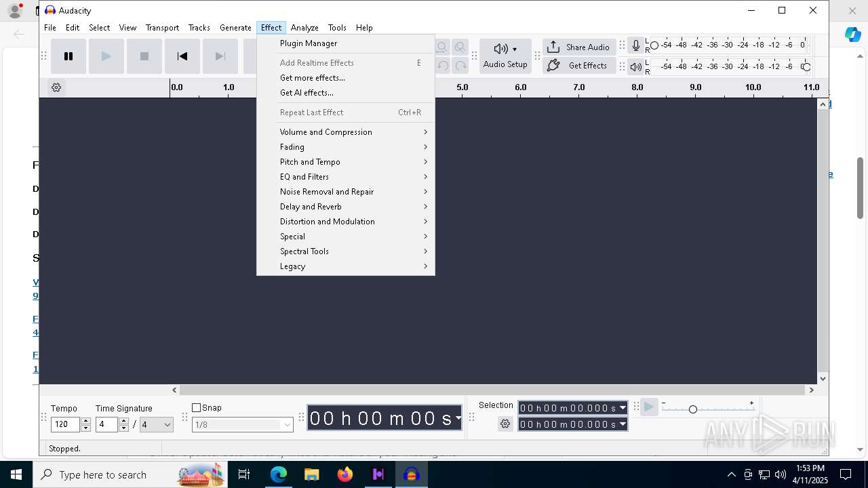Increase the tempo using up stepper
Viewport: 868px width, 488px height.
point(85,421)
